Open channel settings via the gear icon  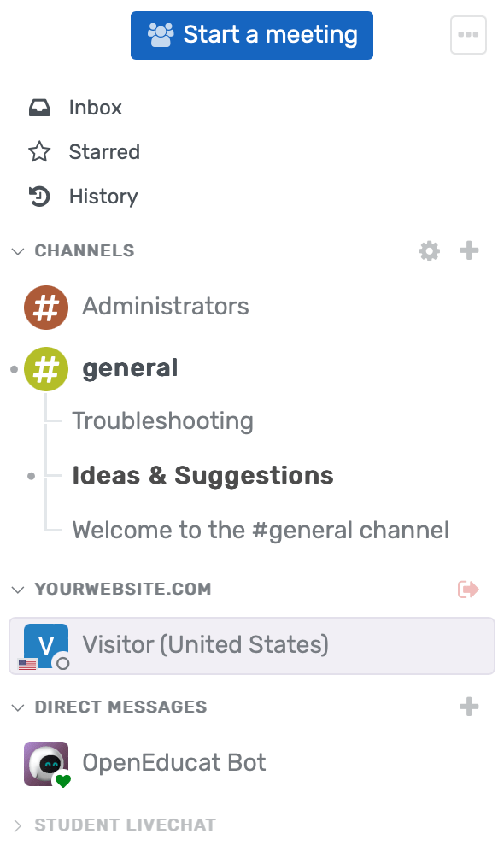coord(429,250)
